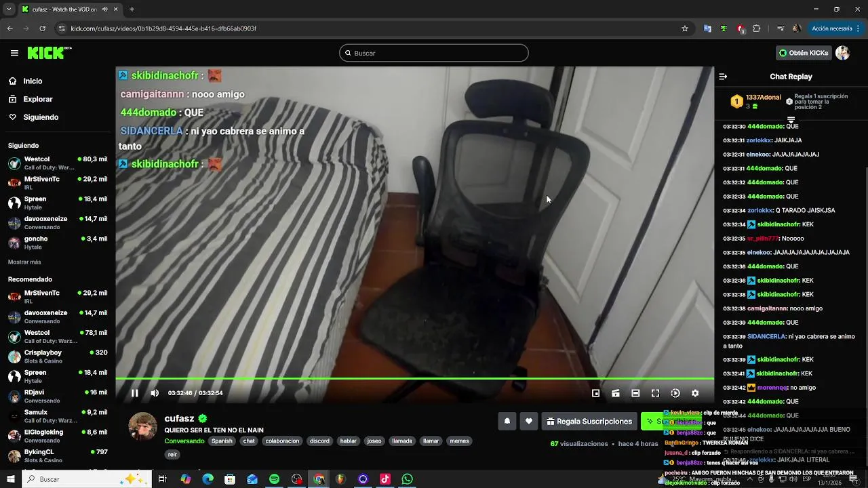Open FL Studio from taskbar
This screenshot has height=488, width=868.
[340, 479]
